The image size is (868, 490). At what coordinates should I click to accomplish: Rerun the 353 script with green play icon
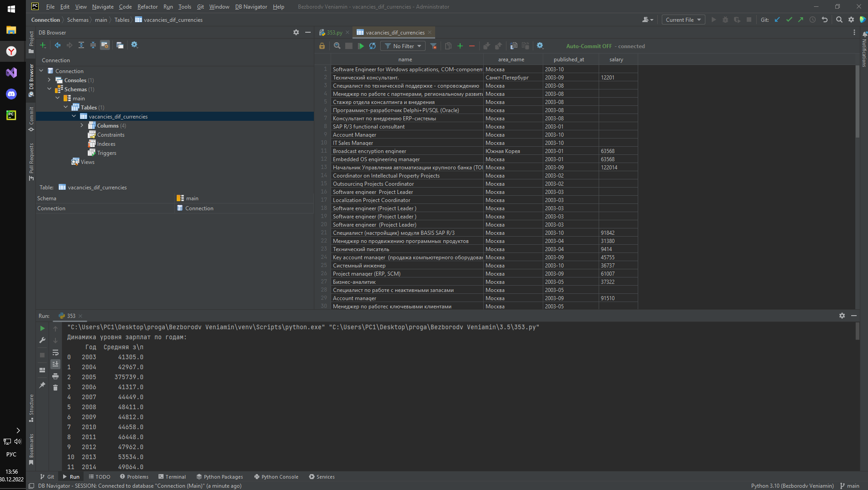(42, 328)
